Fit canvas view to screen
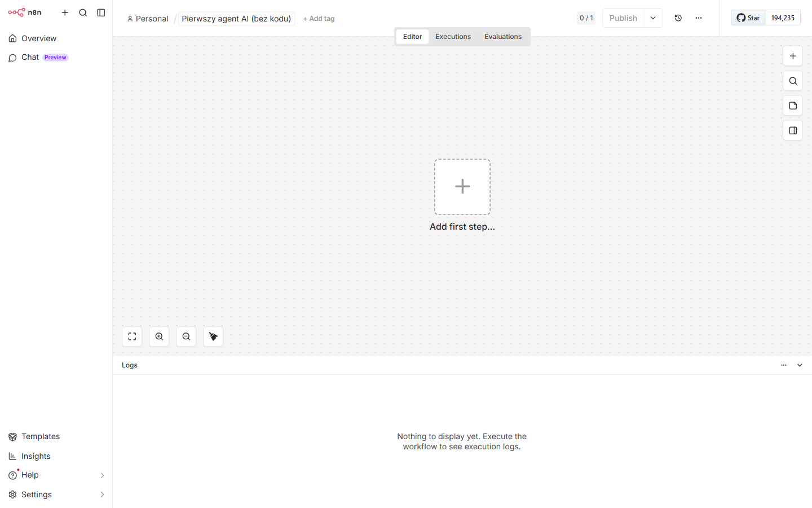The height and width of the screenshot is (508, 812). [x=132, y=336]
